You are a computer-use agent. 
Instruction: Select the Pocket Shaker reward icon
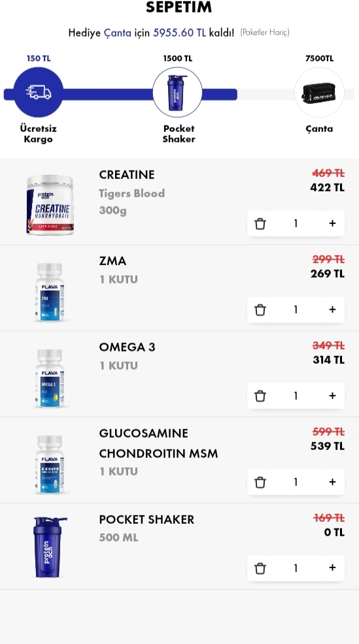click(177, 92)
